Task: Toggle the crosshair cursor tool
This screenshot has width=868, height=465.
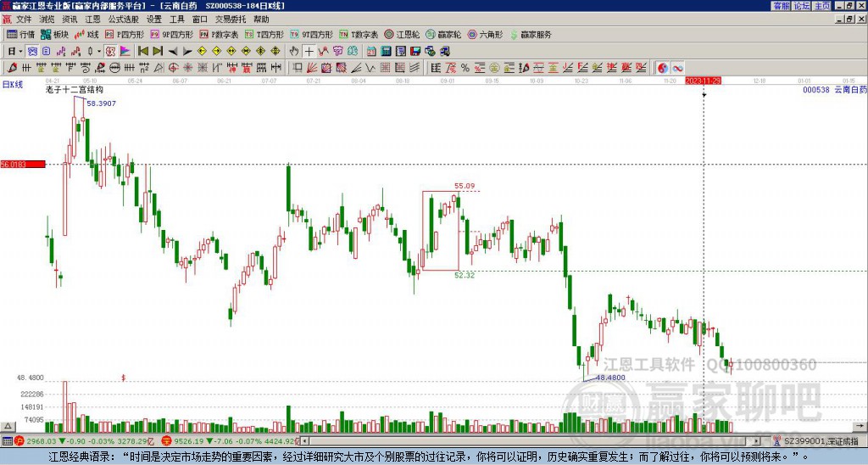Action: pyautogui.click(x=309, y=51)
